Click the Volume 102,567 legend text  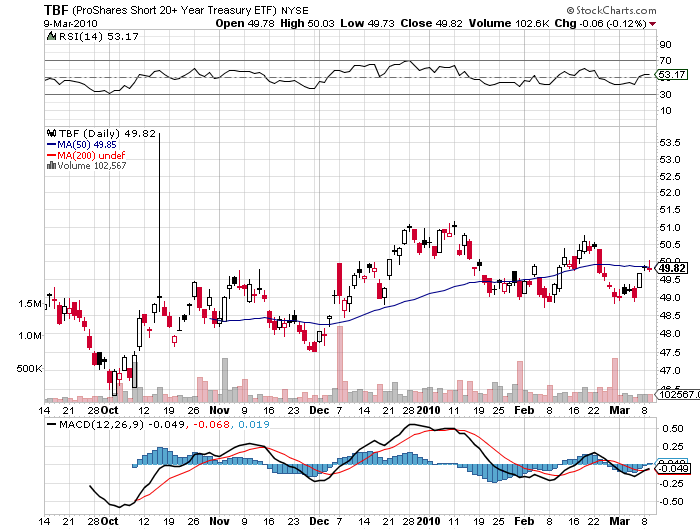[92, 166]
